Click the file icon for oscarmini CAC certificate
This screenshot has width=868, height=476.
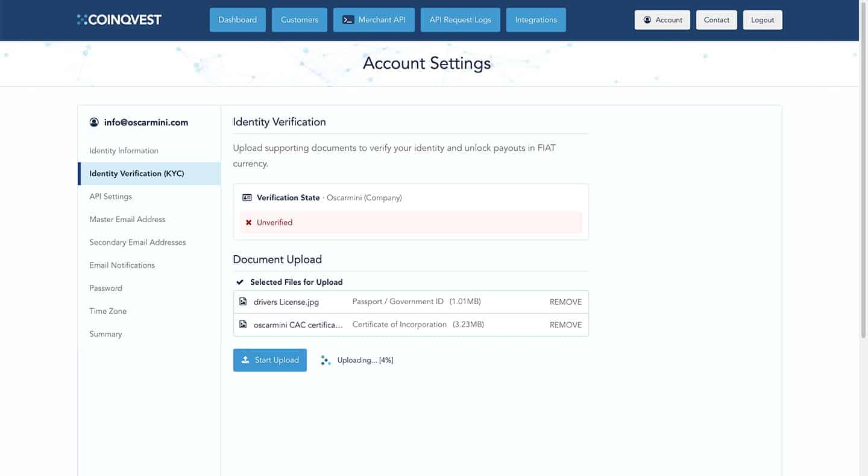click(243, 325)
